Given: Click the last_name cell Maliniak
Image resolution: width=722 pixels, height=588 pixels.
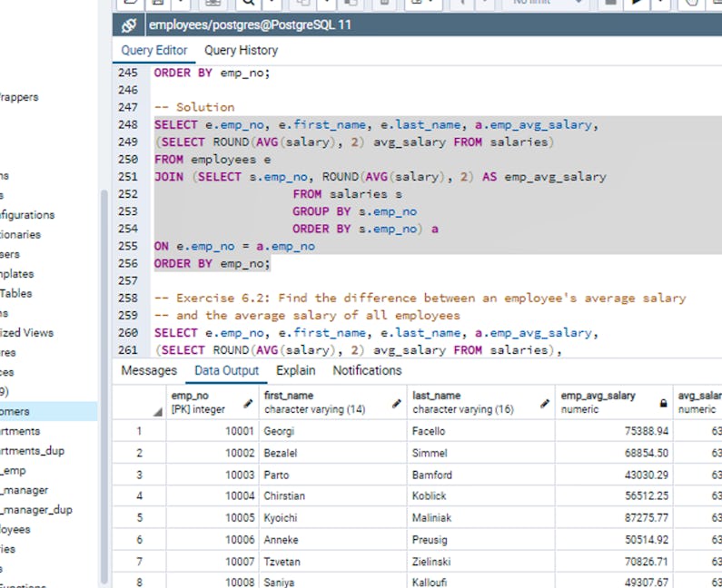Looking at the screenshot, I should (481, 517).
